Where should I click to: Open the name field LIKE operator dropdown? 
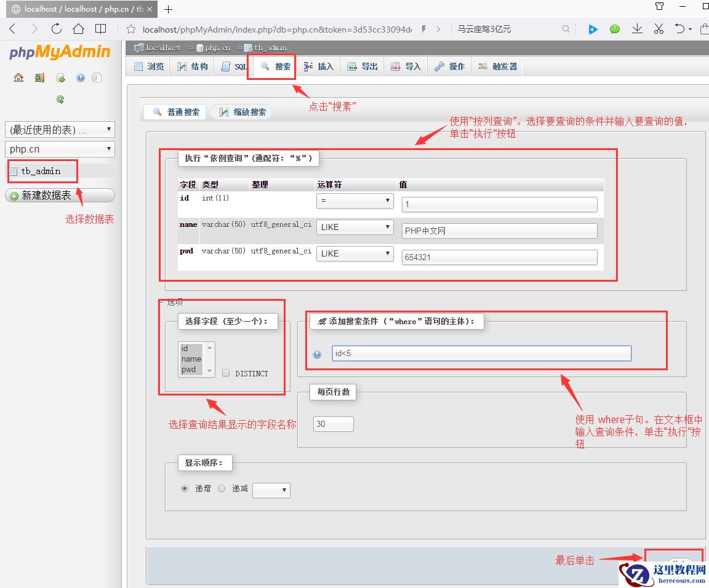(x=355, y=228)
